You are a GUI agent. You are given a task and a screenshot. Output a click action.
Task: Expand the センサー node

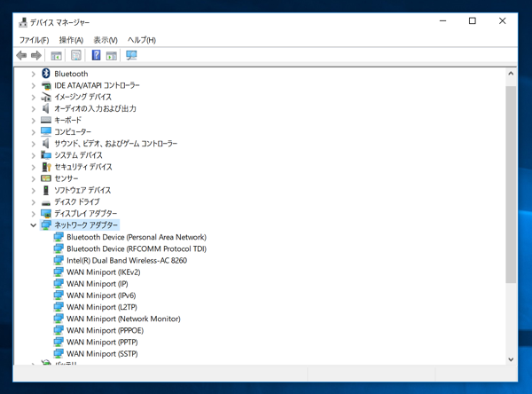34,178
